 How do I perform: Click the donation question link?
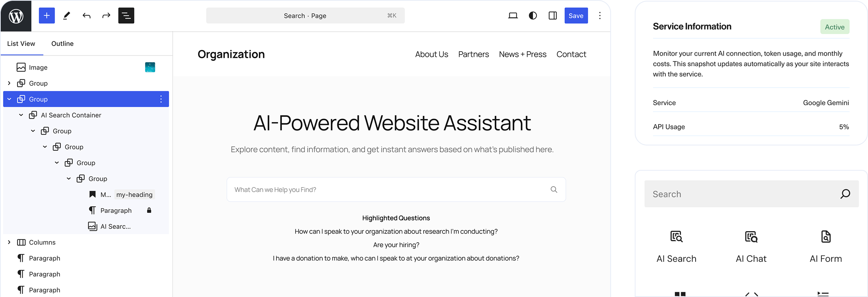(396, 258)
